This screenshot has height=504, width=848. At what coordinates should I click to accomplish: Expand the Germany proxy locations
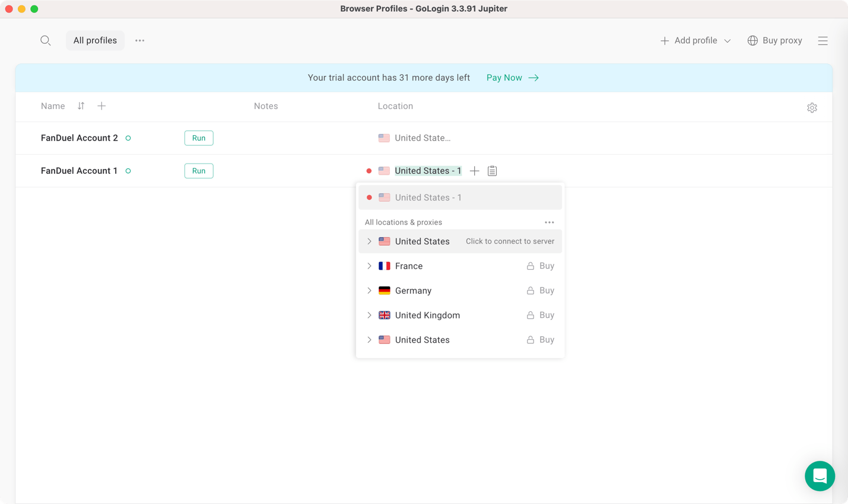369,291
